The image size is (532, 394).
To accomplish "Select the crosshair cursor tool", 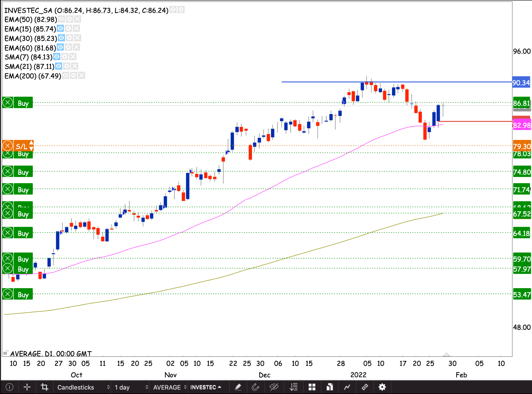I will pos(27,387).
